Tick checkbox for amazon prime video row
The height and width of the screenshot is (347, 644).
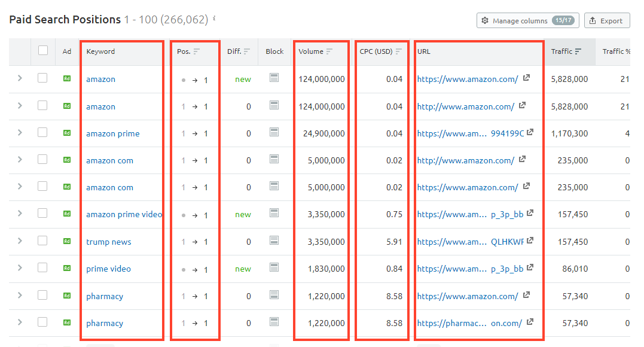coord(42,213)
